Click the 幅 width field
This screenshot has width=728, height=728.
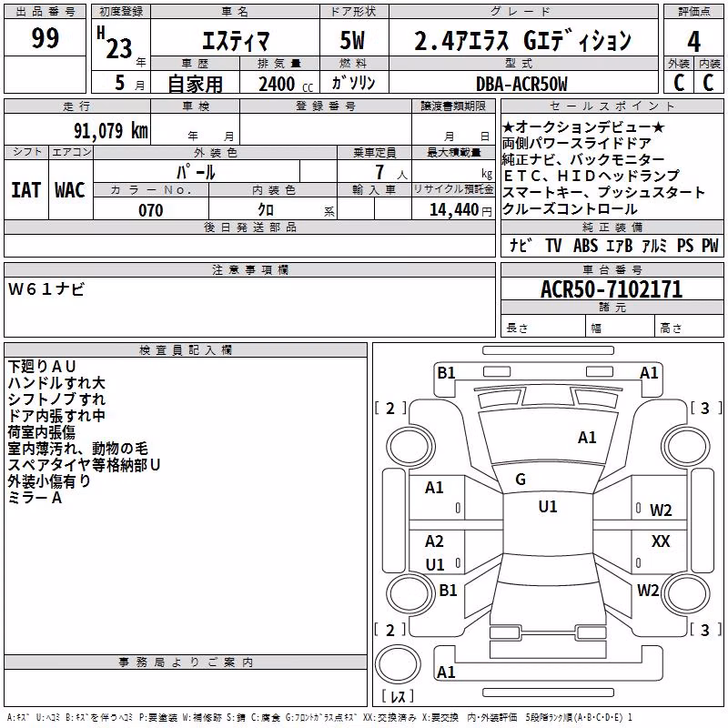point(620,328)
